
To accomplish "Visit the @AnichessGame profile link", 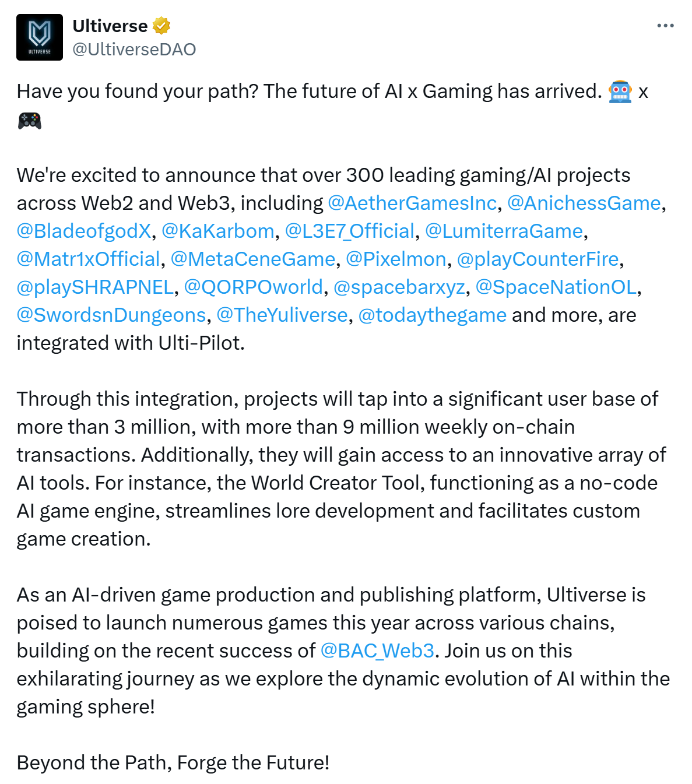I will pos(584,203).
